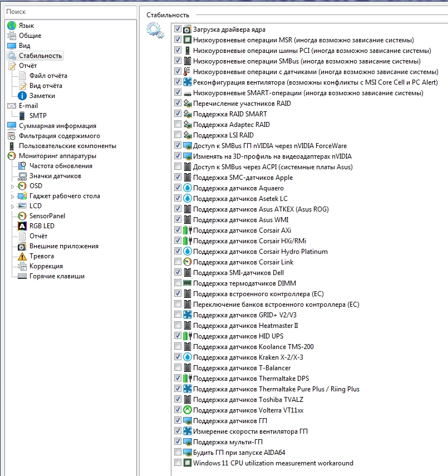Click the filter icon next to Фильтрация содержимого
Viewport: 448px width, 476px height.
(12, 136)
